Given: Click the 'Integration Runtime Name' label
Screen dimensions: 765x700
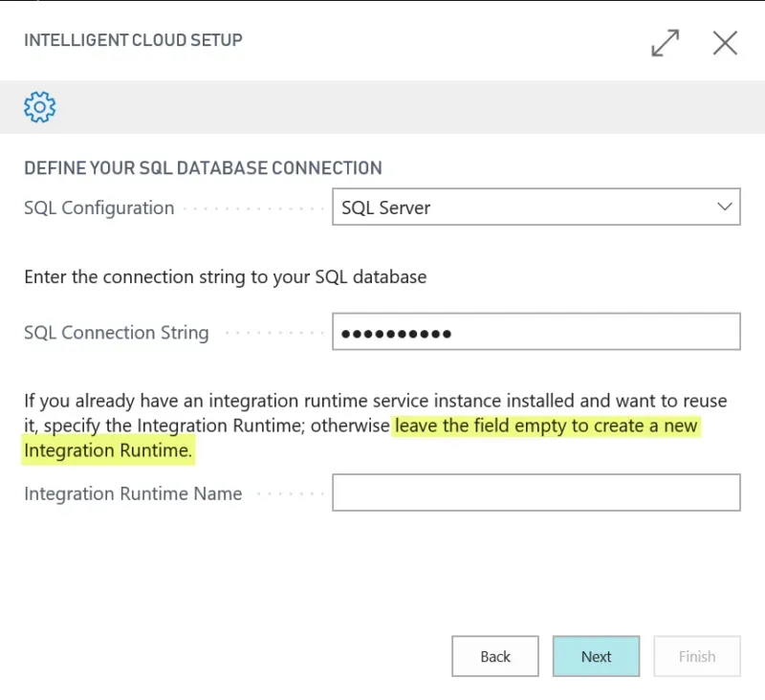Looking at the screenshot, I should [x=133, y=493].
